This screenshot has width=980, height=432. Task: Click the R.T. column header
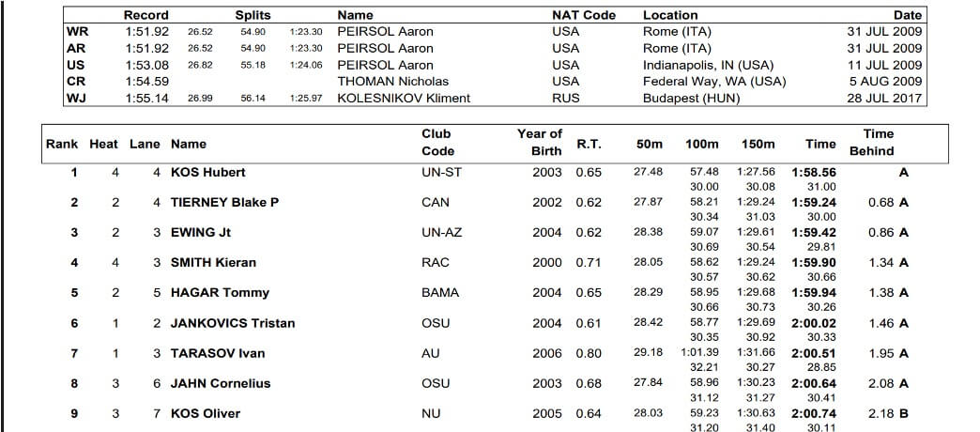[x=589, y=146]
